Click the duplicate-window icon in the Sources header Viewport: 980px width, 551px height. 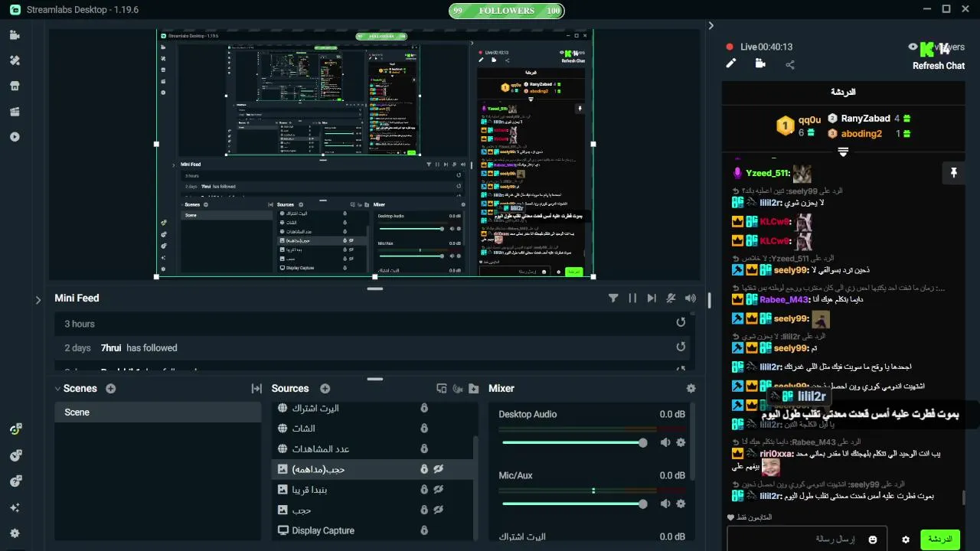click(441, 389)
